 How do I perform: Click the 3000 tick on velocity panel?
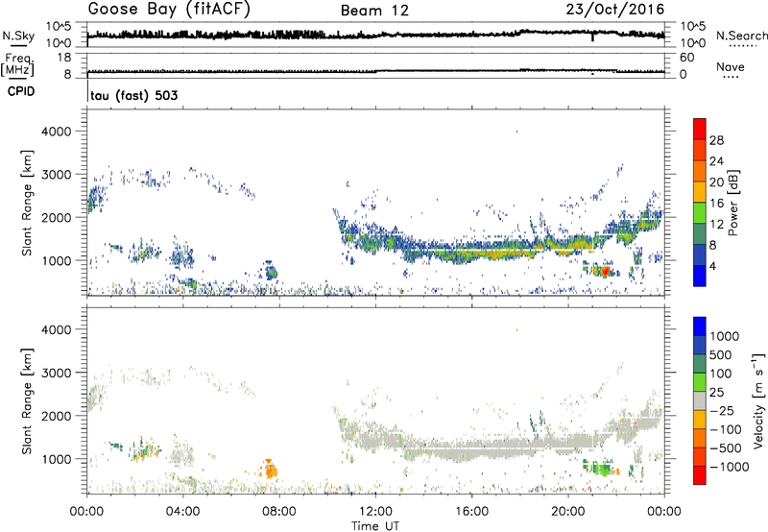[56, 373]
